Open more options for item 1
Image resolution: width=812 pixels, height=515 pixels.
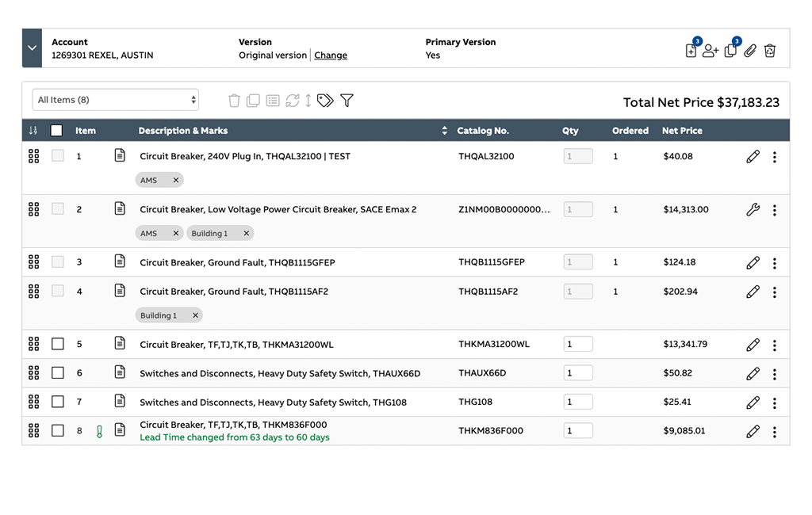[775, 157]
